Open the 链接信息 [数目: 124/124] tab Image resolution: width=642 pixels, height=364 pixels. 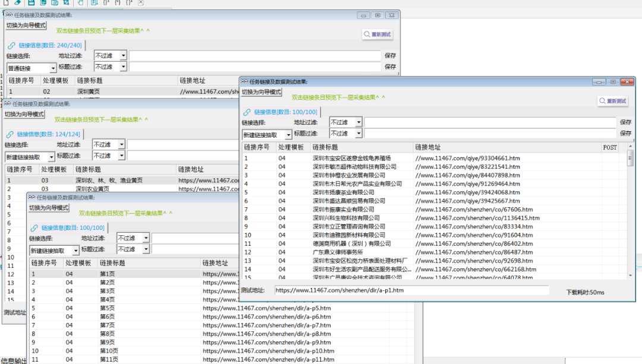coord(44,134)
